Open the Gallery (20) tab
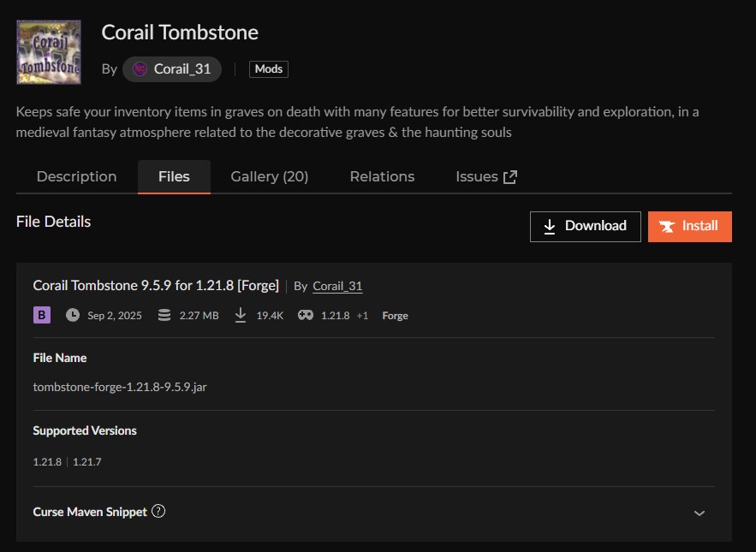756x552 pixels. pyautogui.click(x=269, y=177)
